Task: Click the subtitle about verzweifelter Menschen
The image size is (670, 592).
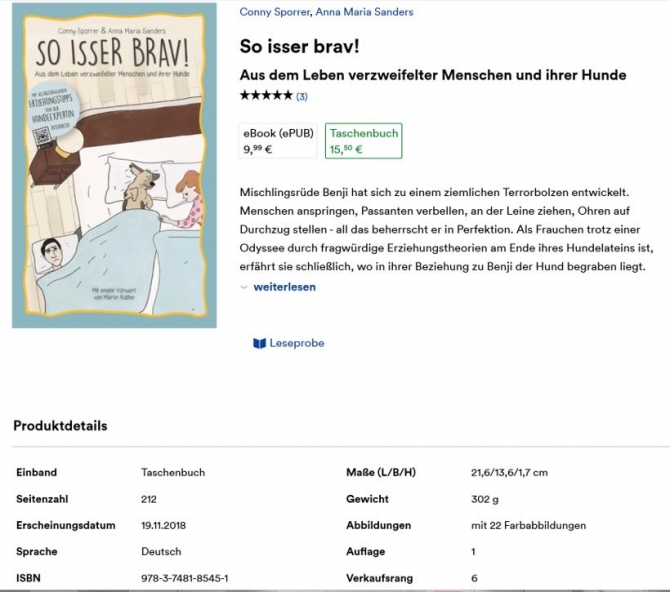Action: pyautogui.click(x=433, y=75)
